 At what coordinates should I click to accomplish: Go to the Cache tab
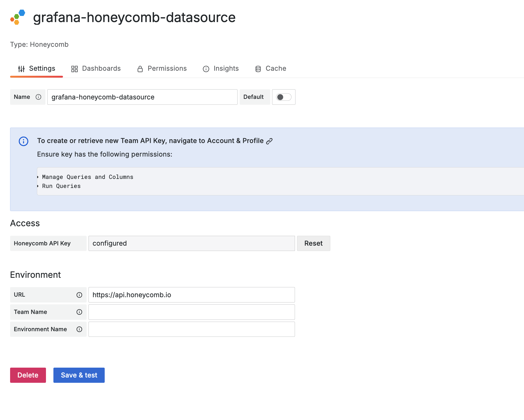point(271,69)
